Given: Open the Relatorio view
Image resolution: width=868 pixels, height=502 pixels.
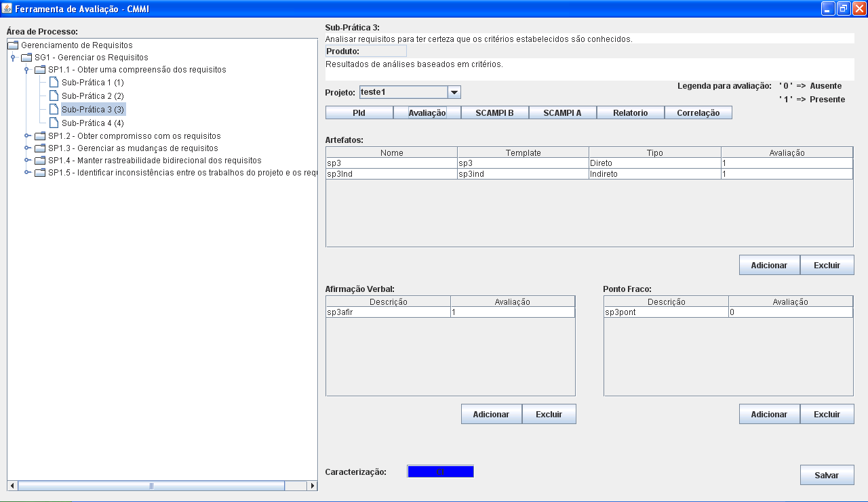Looking at the screenshot, I should [x=631, y=113].
